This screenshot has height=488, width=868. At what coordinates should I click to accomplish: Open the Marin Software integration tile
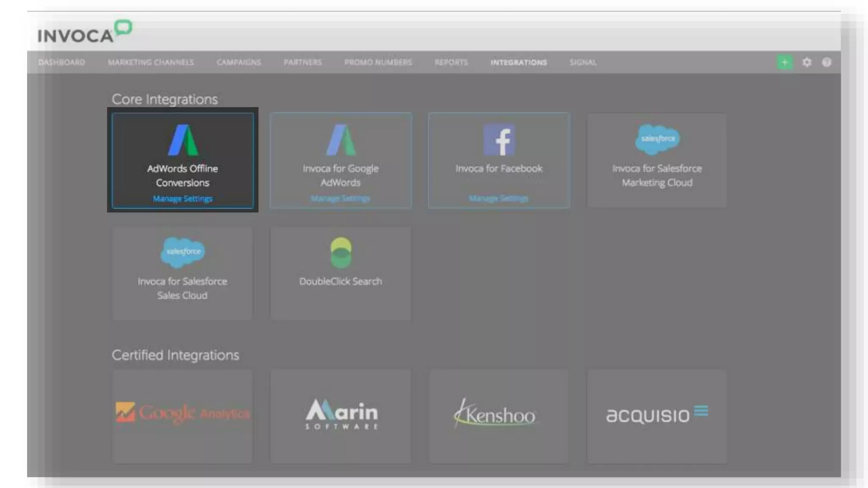tap(341, 416)
